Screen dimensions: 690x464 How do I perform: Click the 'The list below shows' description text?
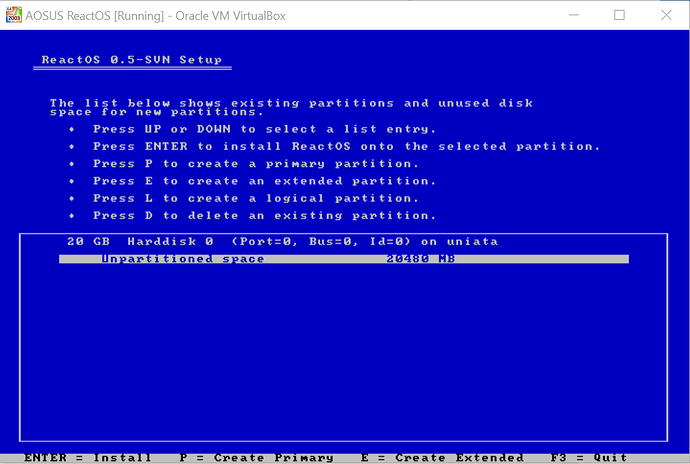pos(290,107)
